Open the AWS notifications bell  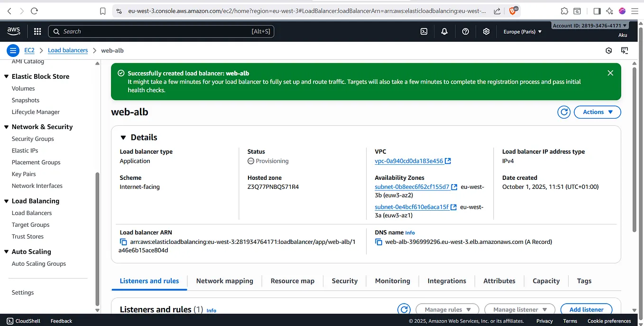point(444,31)
